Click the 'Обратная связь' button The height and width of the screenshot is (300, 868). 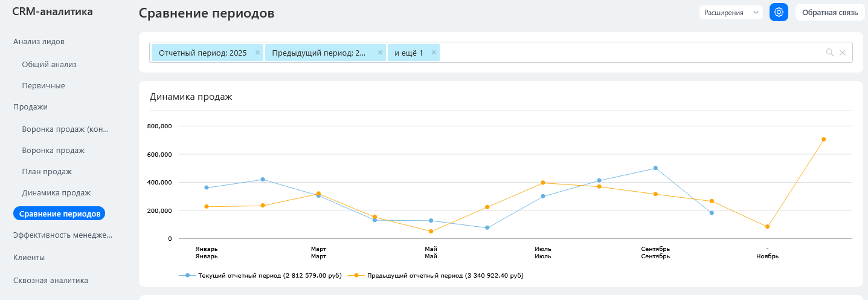coord(829,12)
